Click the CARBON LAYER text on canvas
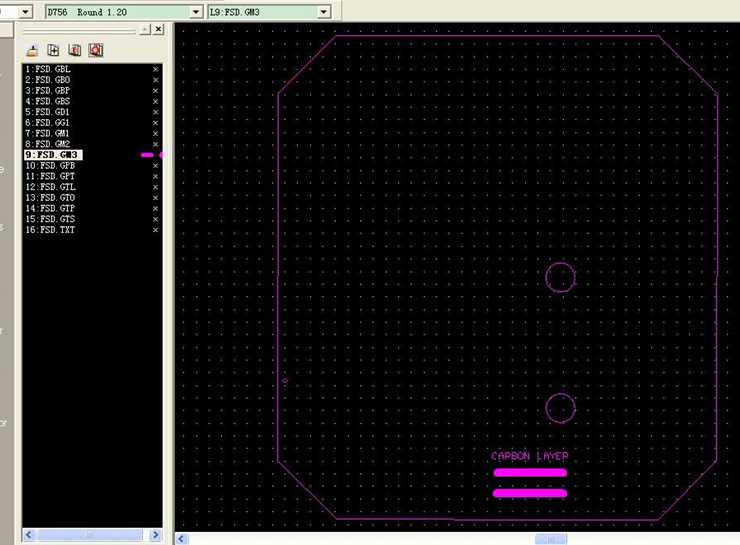Screen dimensions: 740x545 coord(530,456)
